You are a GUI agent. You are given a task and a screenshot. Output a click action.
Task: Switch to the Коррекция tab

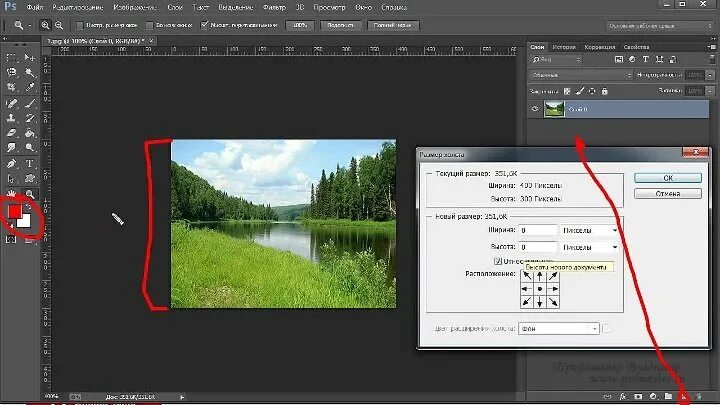pos(600,47)
